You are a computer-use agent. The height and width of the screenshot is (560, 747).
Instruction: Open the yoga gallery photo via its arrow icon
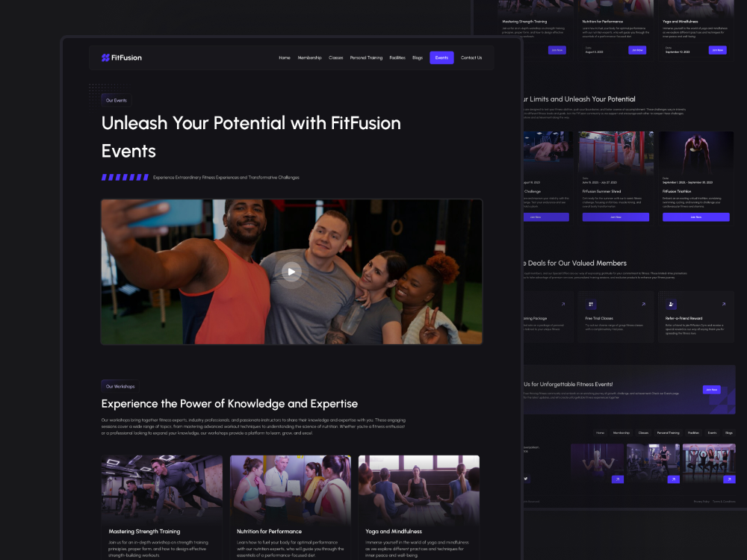click(x=729, y=479)
